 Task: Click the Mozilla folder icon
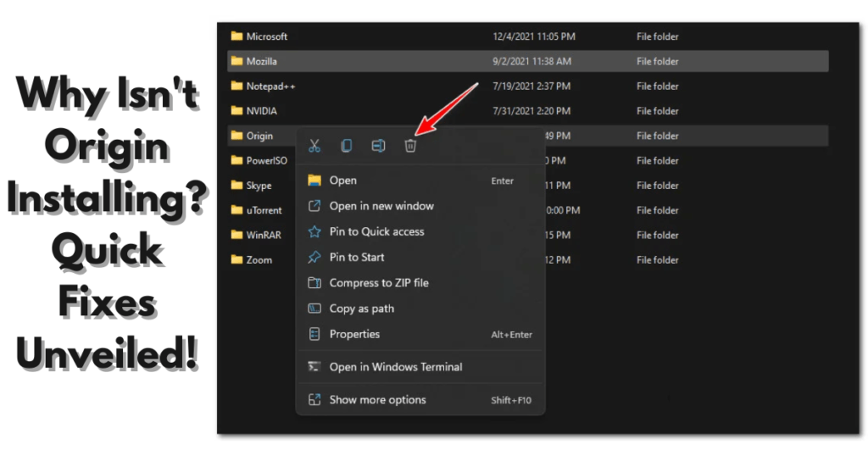tap(237, 61)
